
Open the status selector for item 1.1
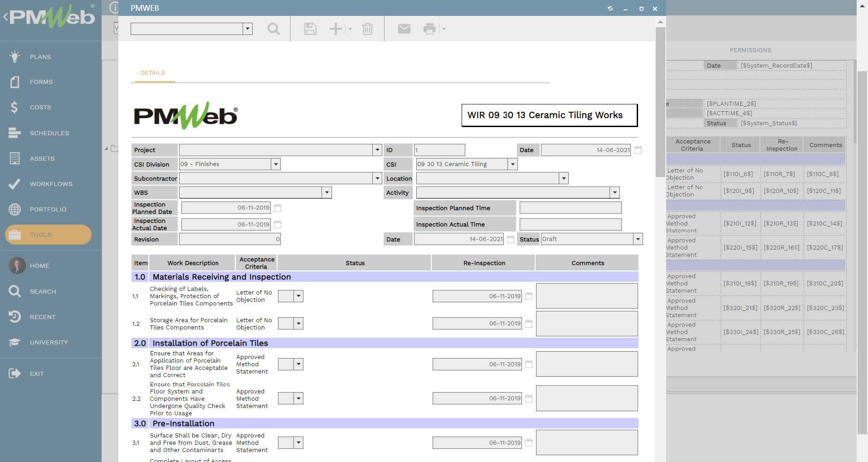click(x=298, y=295)
